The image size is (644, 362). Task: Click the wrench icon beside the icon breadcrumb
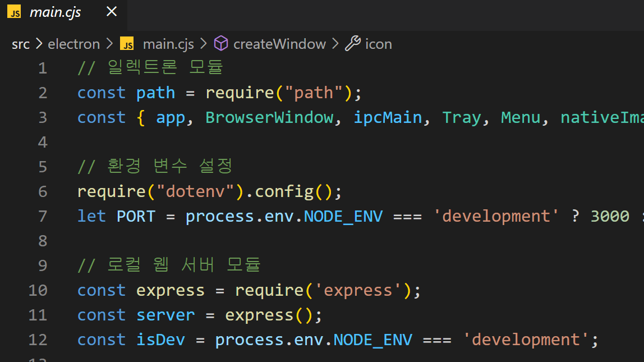(x=352, y=44)
